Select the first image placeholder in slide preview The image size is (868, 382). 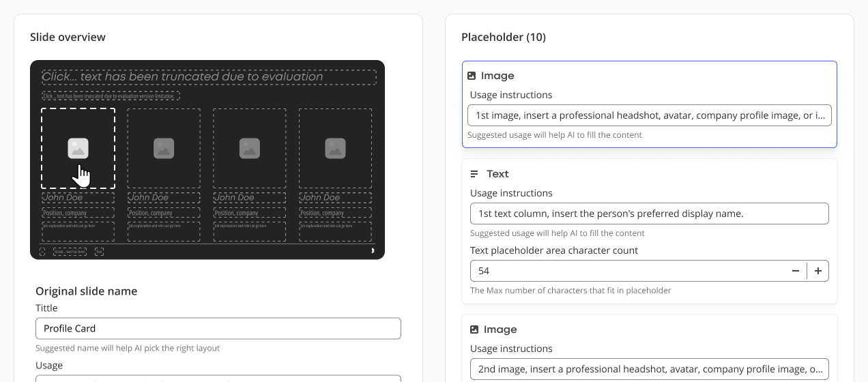tap(78, 148)
